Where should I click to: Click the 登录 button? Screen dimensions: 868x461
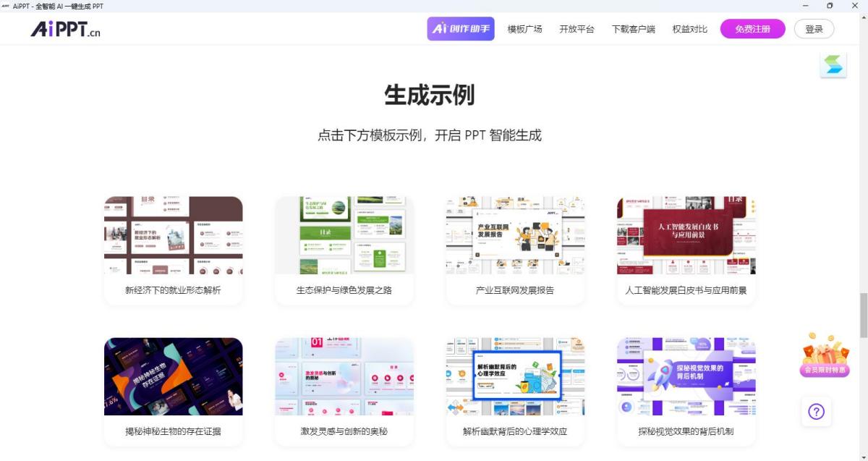point(814,29)
